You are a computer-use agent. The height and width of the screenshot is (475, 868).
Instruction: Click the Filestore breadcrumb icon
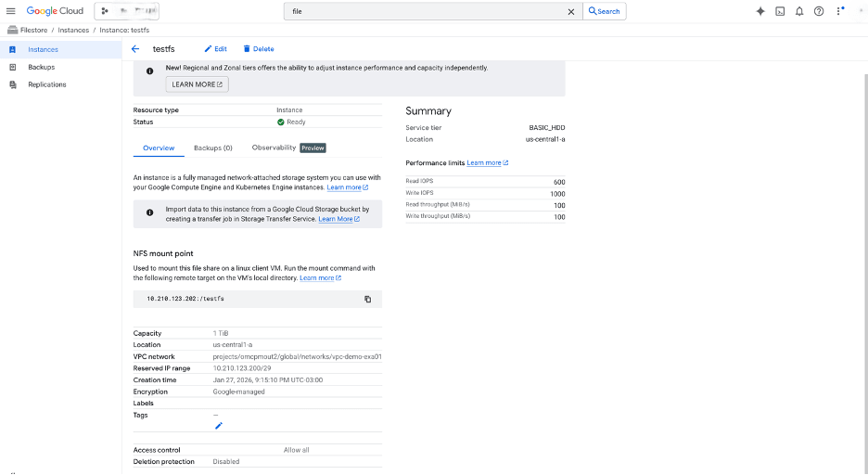click(x=12, y=30)
